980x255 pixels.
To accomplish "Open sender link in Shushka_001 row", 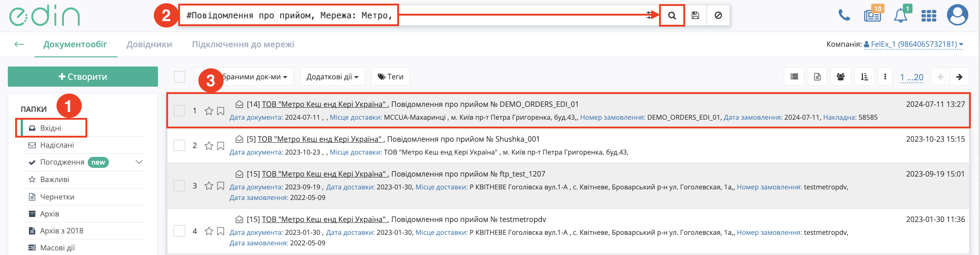I will point(320,139).
